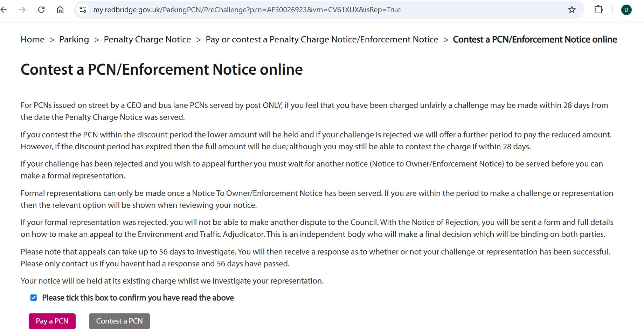Click the 'Please tick this box' label text
The image size is (644, 333).
pyautogui.click(x=138, y=298)
